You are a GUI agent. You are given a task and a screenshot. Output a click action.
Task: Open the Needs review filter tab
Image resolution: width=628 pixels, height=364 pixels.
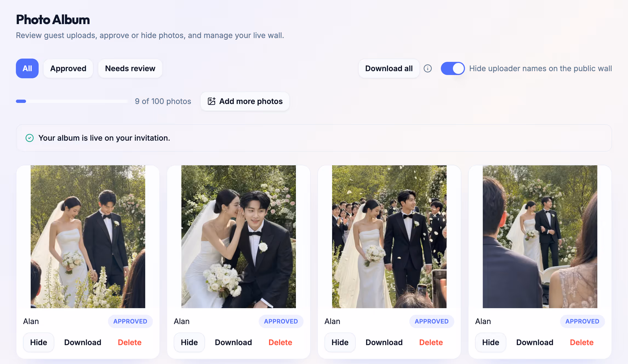click(x=130, y=68)
